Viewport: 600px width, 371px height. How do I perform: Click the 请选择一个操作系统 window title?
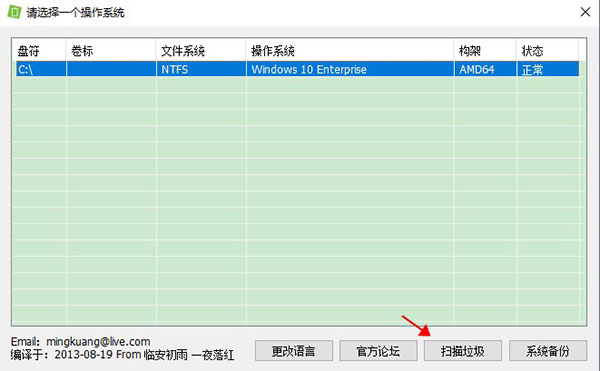coord(75,13)
